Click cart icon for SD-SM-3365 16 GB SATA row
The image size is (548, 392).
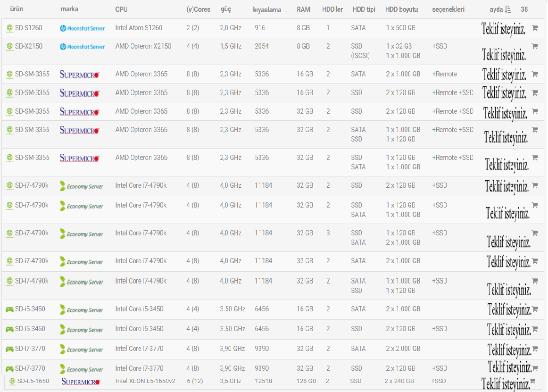535,74
